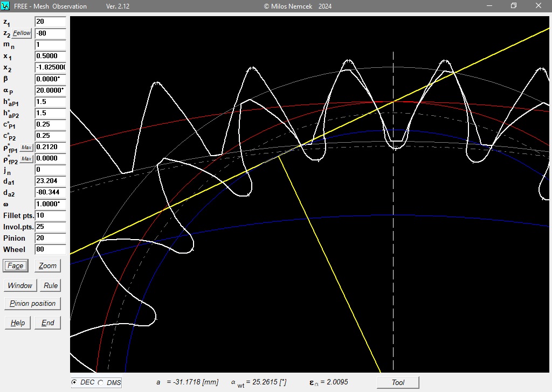Viewport: 552px width, 392px height.
Task: Click the Milos Nemcek 2024 copyright text
Action: [x=298, y=6]
